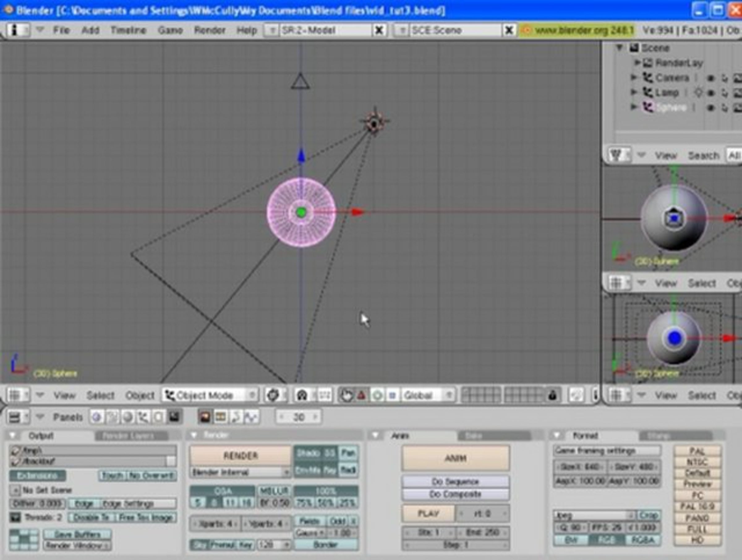Open the Object context panel icon

[x=143, y=417]
